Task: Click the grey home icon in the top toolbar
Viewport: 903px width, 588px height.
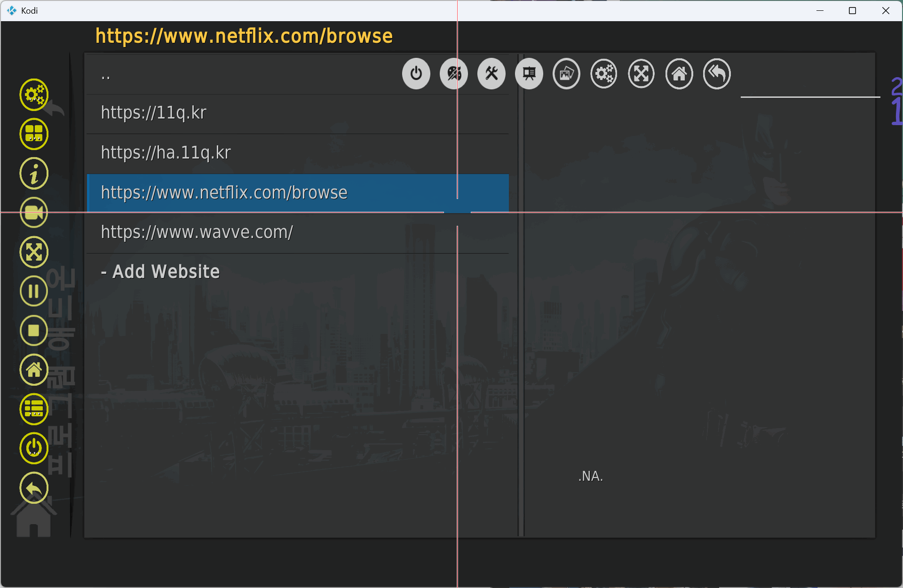Action: coord(679,74)
